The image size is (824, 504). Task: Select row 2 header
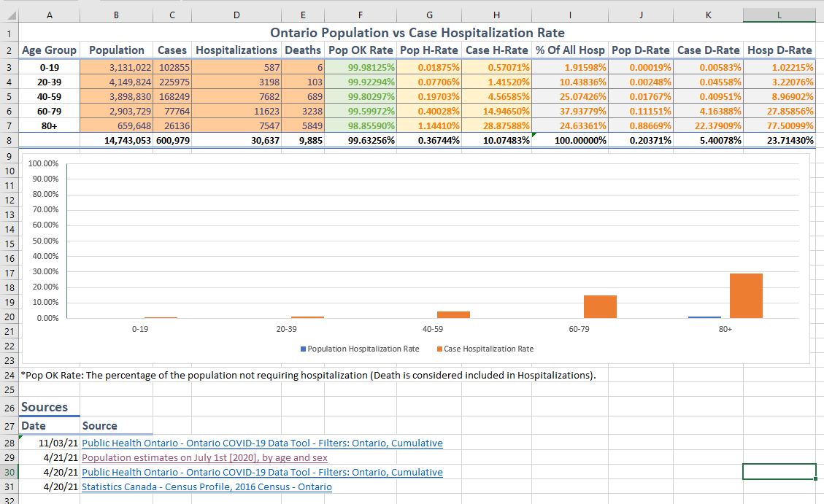pos(9,50)
